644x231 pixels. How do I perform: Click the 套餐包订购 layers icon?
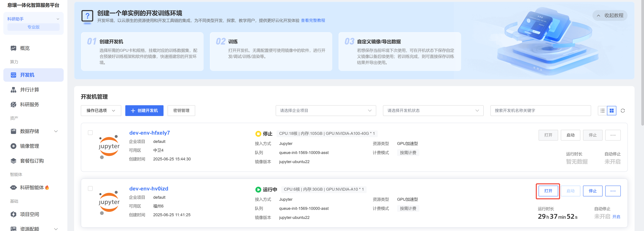click(x=13, y=161)
